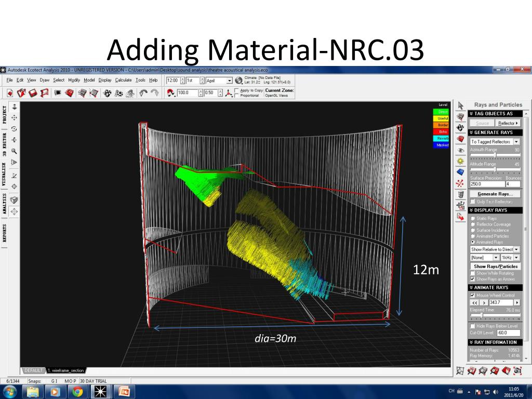Click the globe climate location icon
Image resolution: width=532 pixels, height=399 pixels.
(238, 81)
